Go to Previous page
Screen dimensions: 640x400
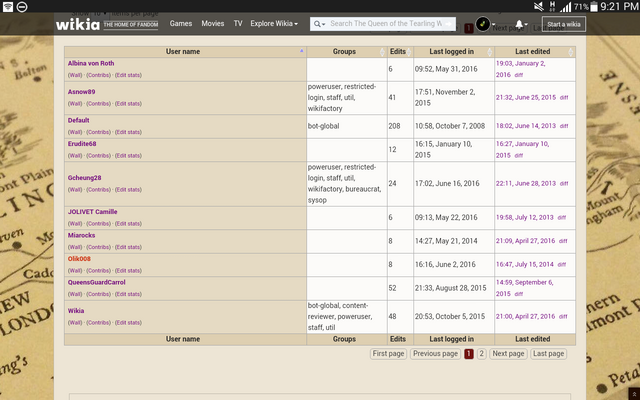click(435, 353)
